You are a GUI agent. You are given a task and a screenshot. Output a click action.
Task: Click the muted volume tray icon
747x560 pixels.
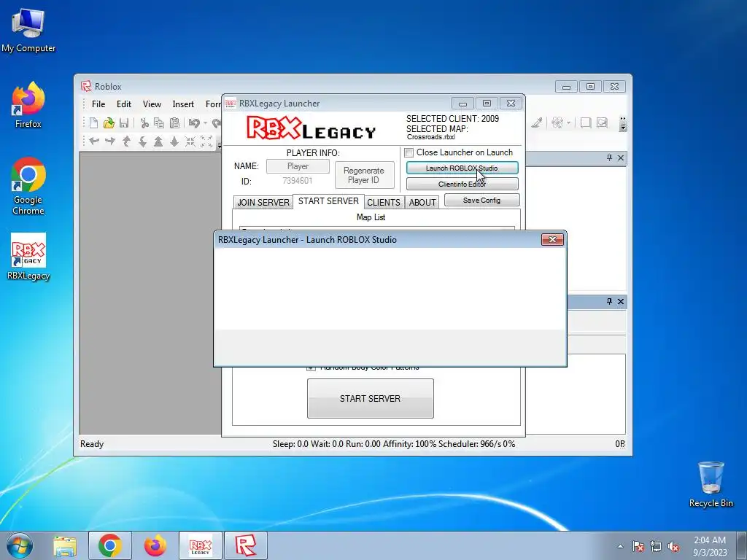pos(673,547)
